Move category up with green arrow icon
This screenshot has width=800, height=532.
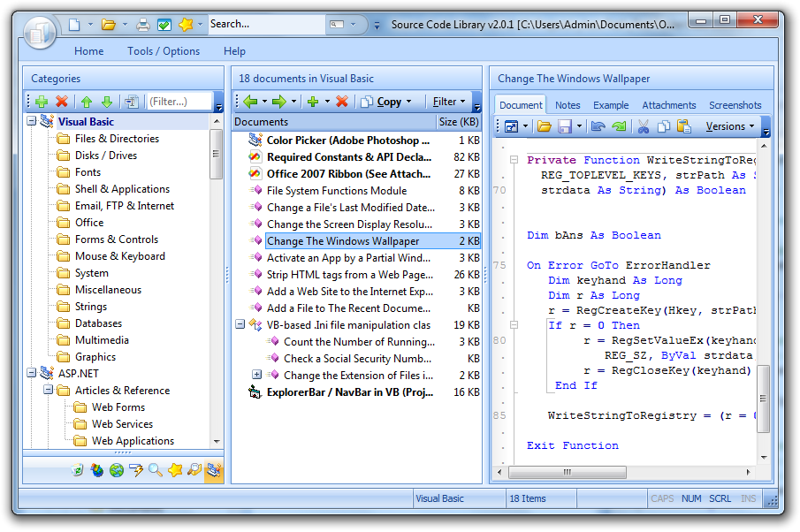point(84,101)
